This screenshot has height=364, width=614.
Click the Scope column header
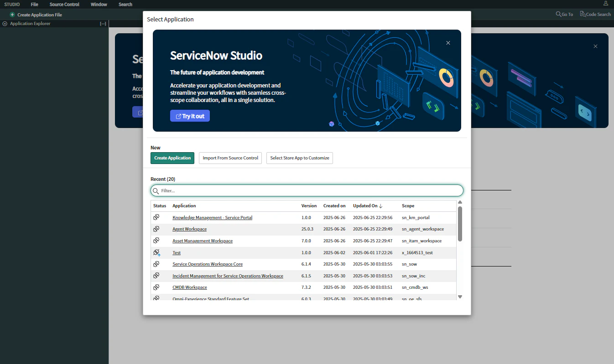408,206
